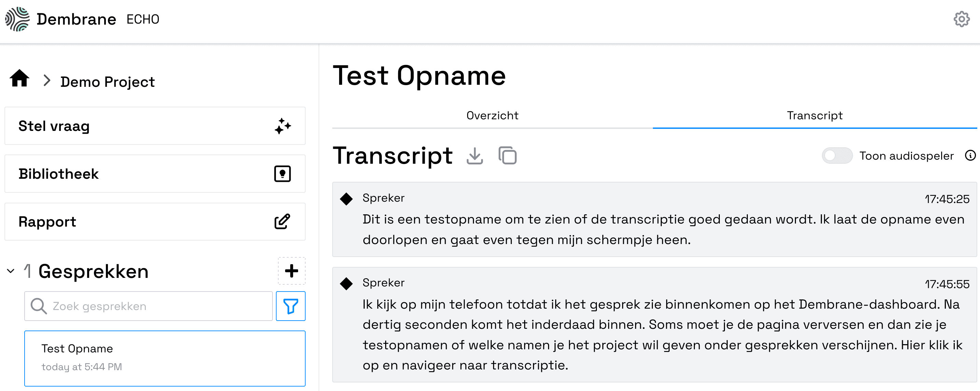Select the Transcript tab

tap(814, 116)
